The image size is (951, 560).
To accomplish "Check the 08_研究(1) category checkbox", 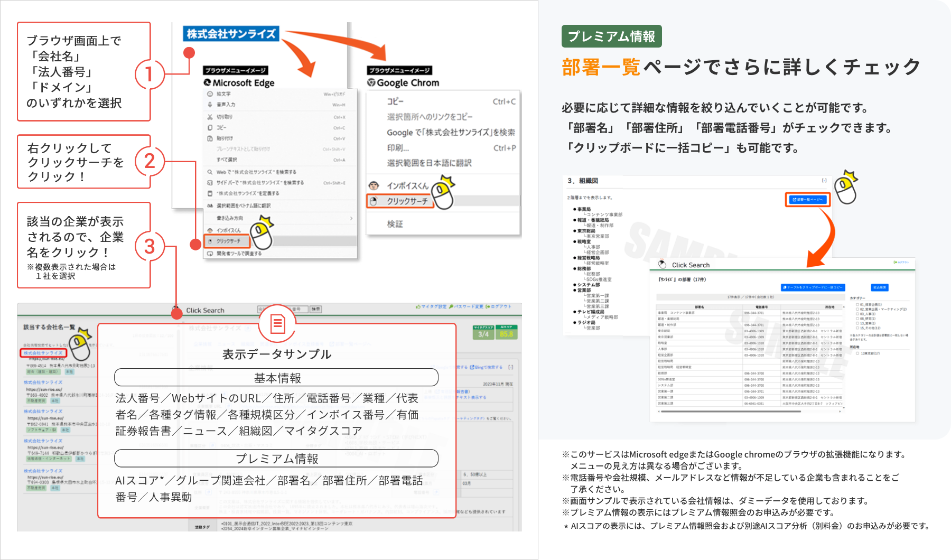I will (857, 319).
